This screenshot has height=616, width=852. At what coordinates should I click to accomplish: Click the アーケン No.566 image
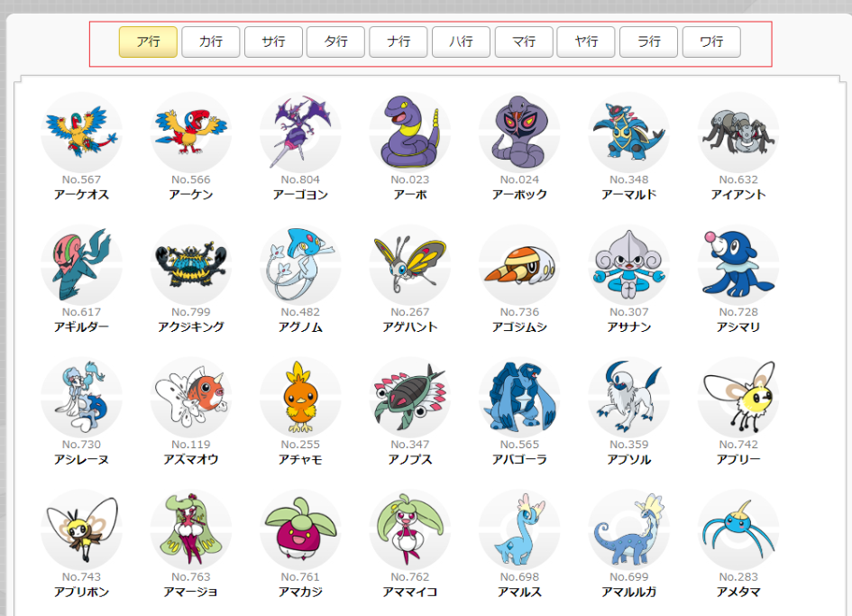[x=191, y=133]
